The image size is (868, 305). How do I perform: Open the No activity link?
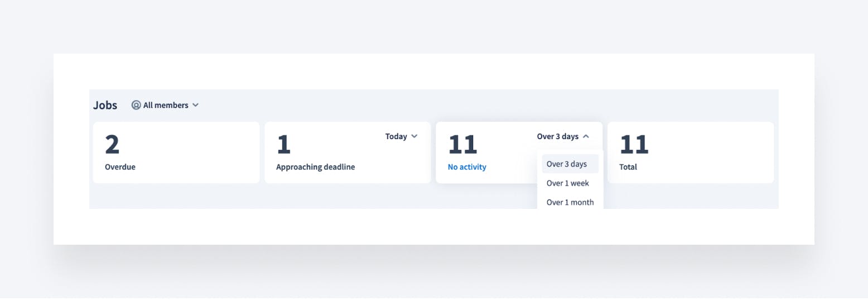pos(467,167)
